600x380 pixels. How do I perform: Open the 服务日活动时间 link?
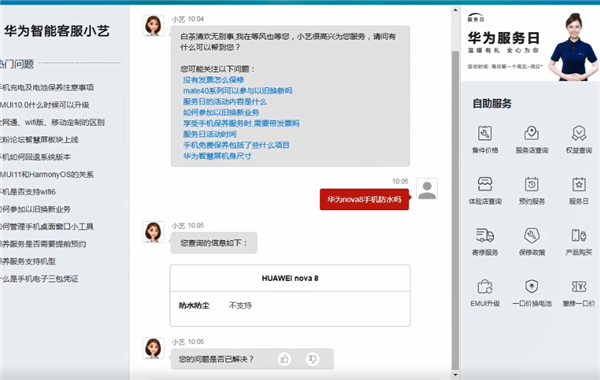click(209, 134)
